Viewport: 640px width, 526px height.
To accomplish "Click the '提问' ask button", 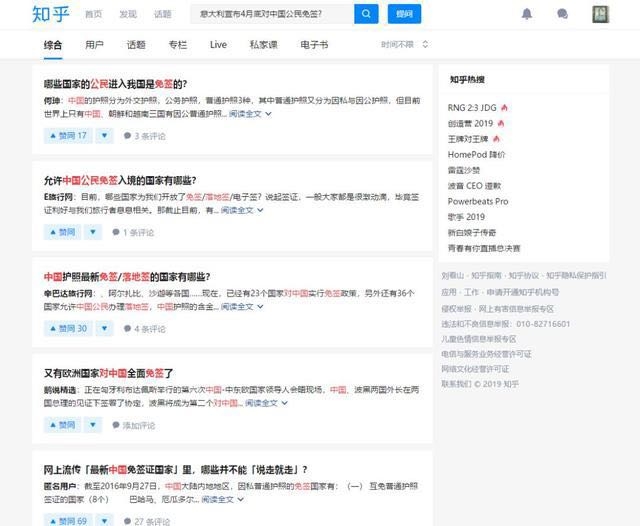I will (x=403, y=14).
